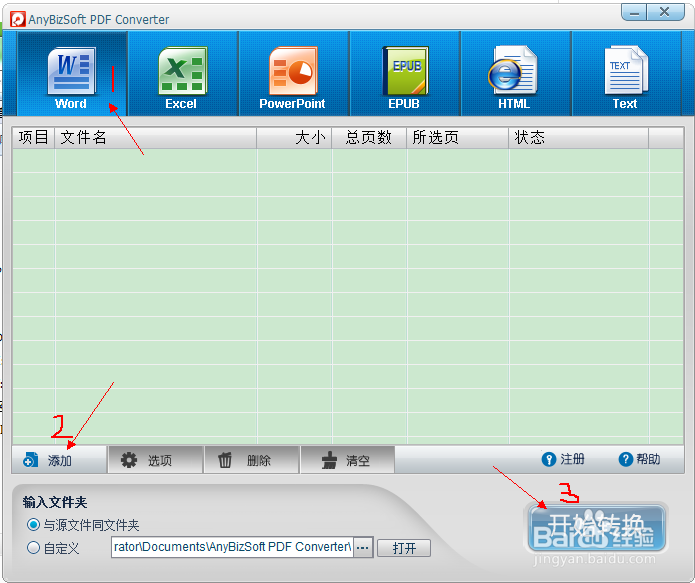The height and width of the screenshot is (583, 695).
Task: Select the Excel output format icon
Action: click(x=182, y=74)
